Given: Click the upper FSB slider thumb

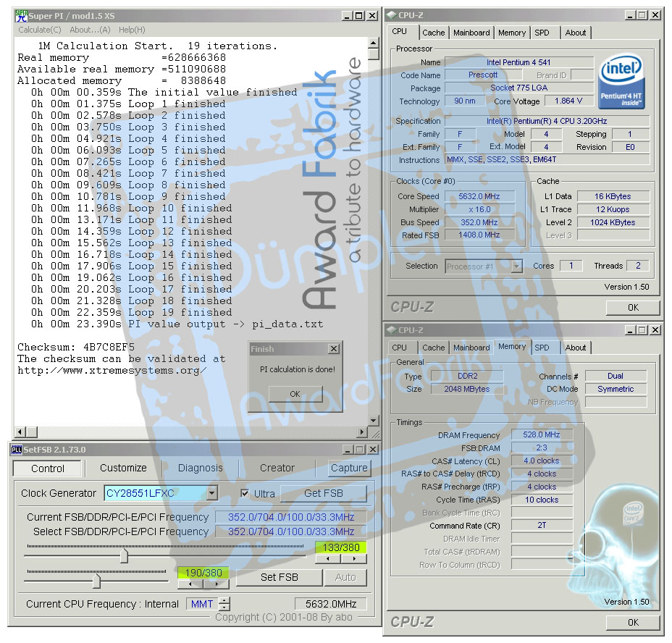Looking at the screenshot, I should pyautogui.click(x=124, y=555).
